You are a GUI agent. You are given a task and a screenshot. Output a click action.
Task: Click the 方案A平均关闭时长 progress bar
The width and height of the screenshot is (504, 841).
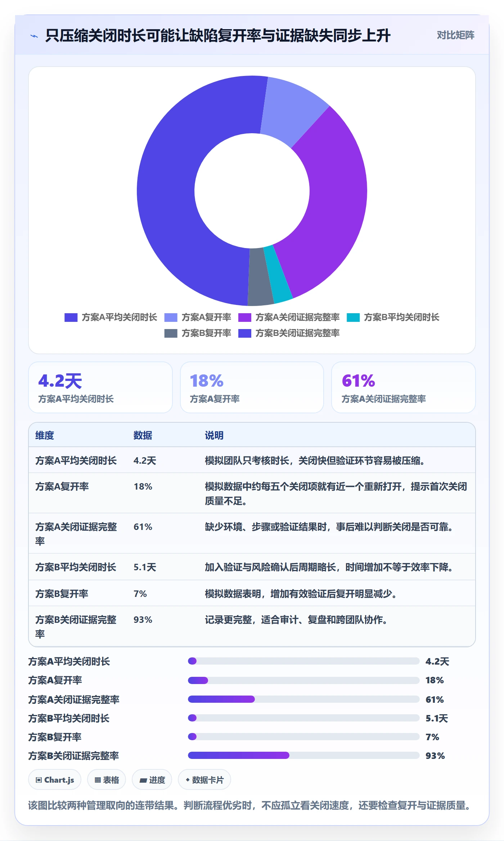pyautogui.click(x=303, y=661)
